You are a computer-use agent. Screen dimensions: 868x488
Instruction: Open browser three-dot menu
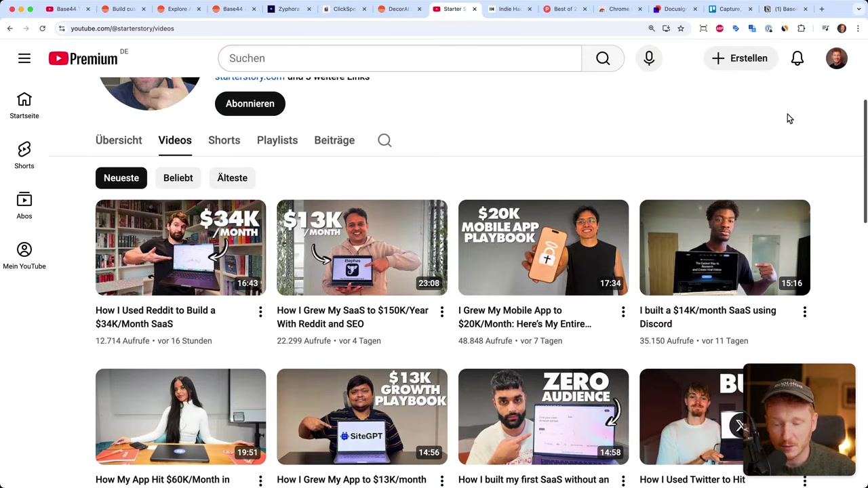[858, 28]
